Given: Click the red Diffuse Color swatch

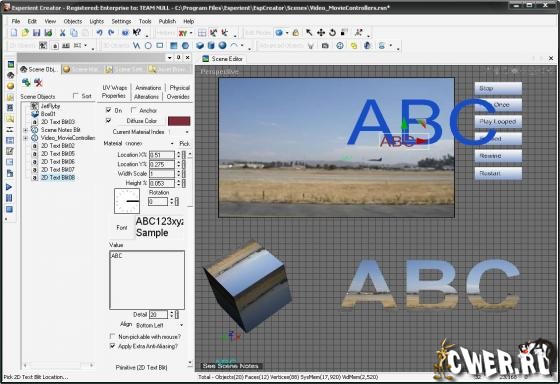Looking at the screenshot, I should (179, 121).
